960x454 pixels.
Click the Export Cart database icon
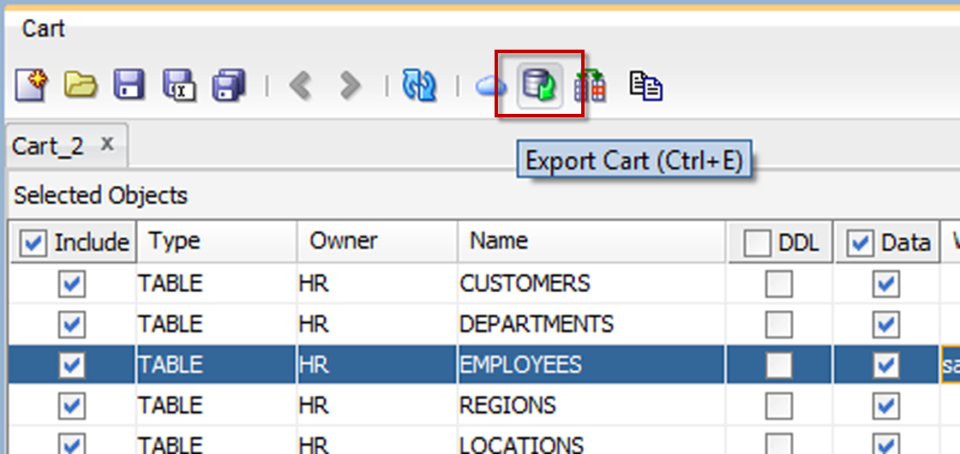[x=539, y=85]
